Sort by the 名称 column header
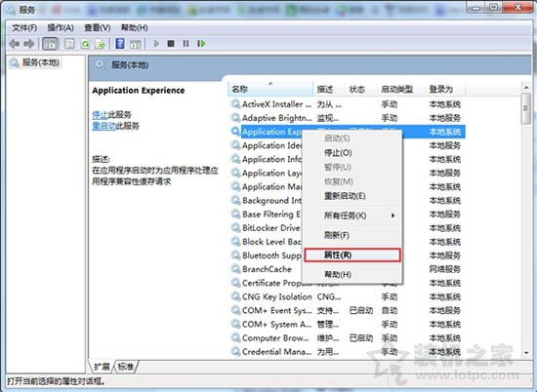This screenshot has width=537, height=392. coord(270,90)
